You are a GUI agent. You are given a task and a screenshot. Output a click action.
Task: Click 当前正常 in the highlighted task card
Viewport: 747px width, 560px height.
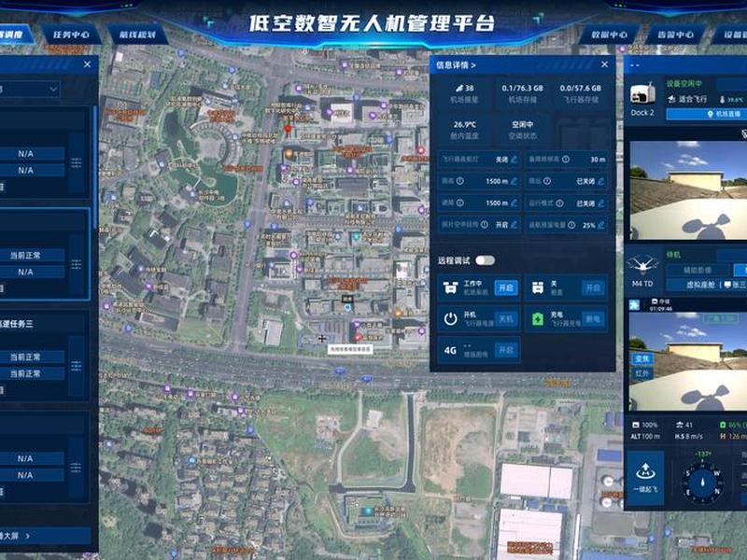26,255
